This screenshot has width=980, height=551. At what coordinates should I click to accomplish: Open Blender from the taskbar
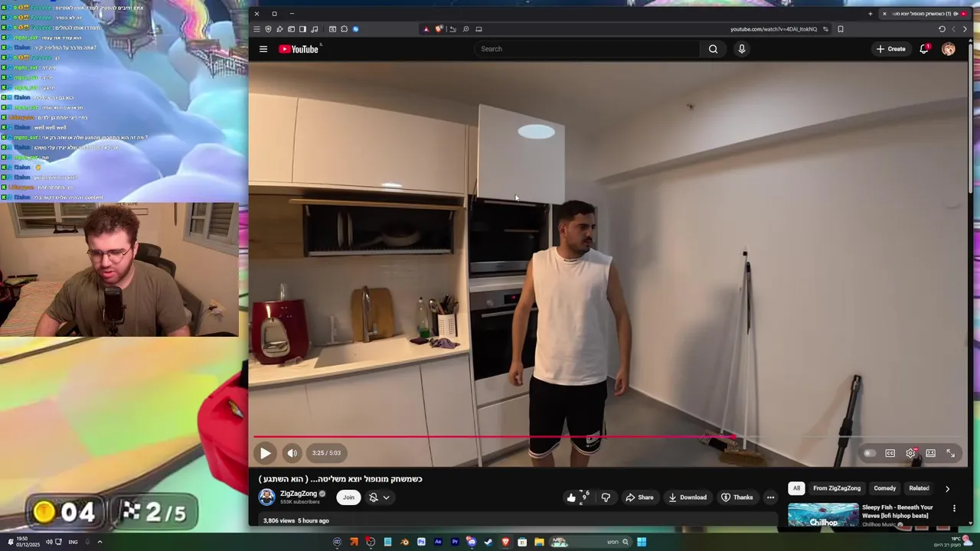point(404,542)
